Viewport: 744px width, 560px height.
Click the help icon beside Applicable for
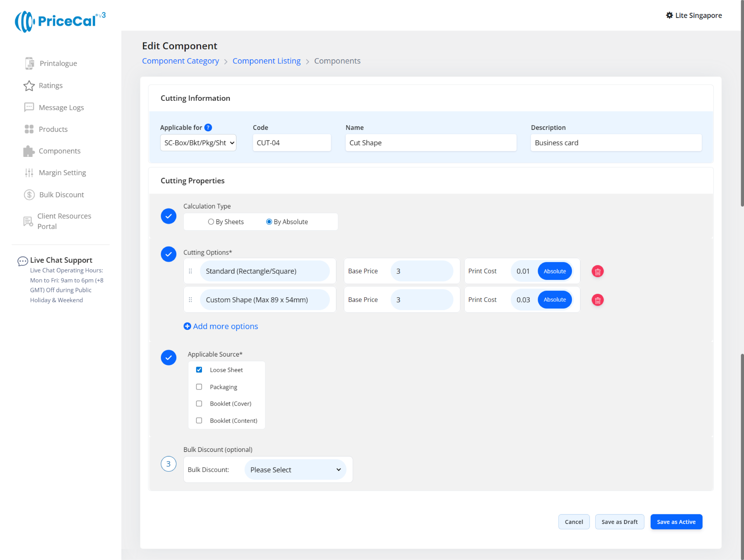pyautogui.click(x=208, y=128)
